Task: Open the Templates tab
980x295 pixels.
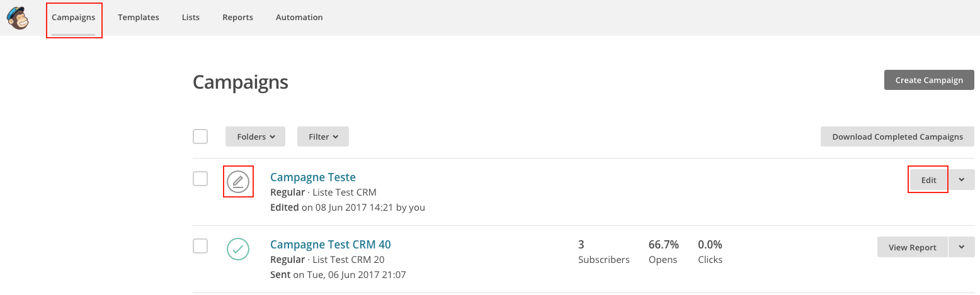Action: coord(139,18)
